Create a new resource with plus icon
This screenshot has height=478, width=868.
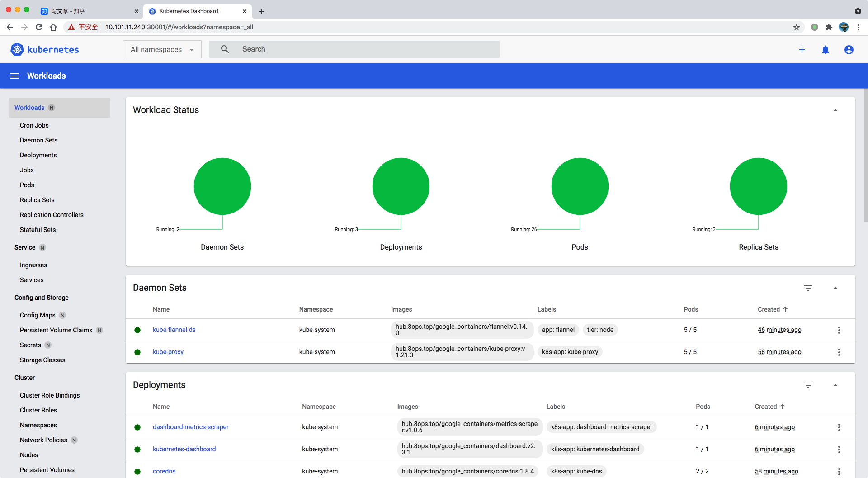pyautogui.click(x=802, y=50)
